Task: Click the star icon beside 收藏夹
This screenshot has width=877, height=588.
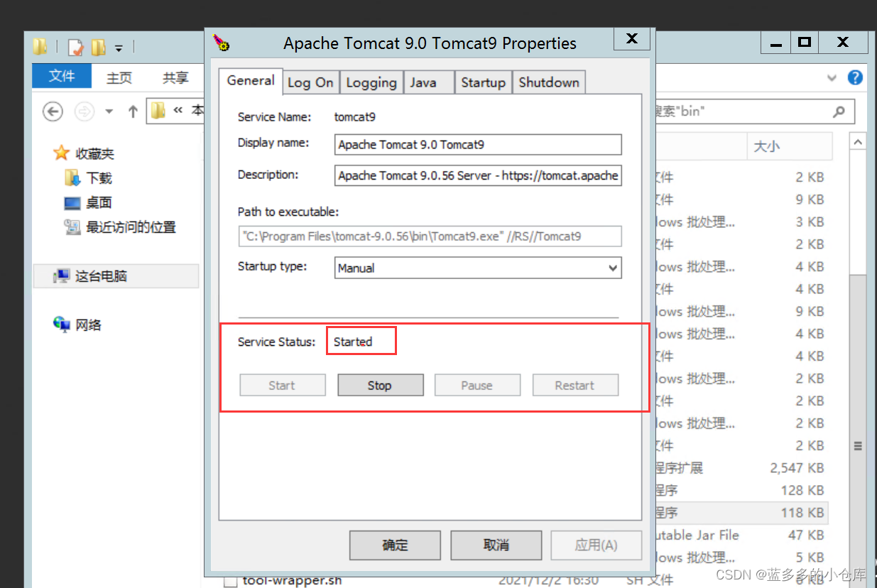Action: point(62,153)
